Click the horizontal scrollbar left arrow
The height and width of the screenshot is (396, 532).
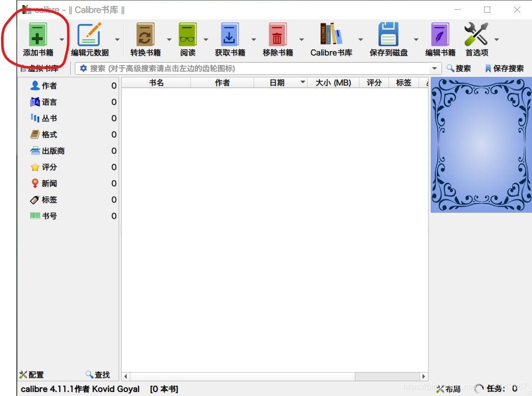tap(126, 376)
